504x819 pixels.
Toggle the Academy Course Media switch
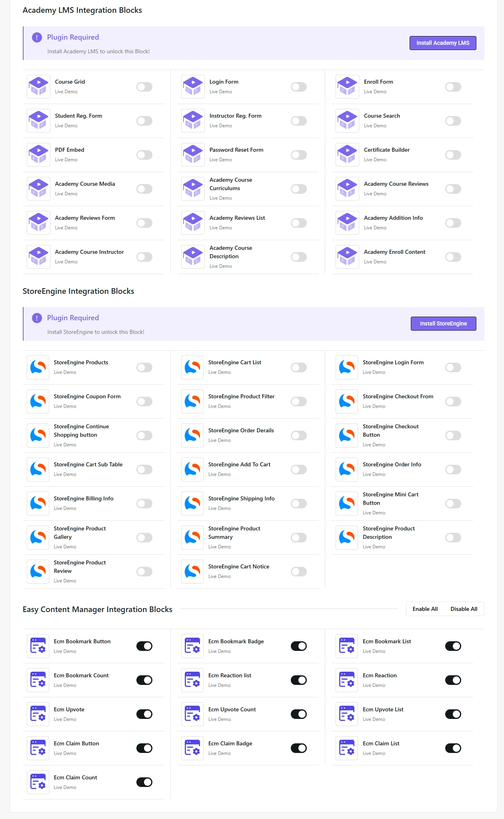coord(144,189)
